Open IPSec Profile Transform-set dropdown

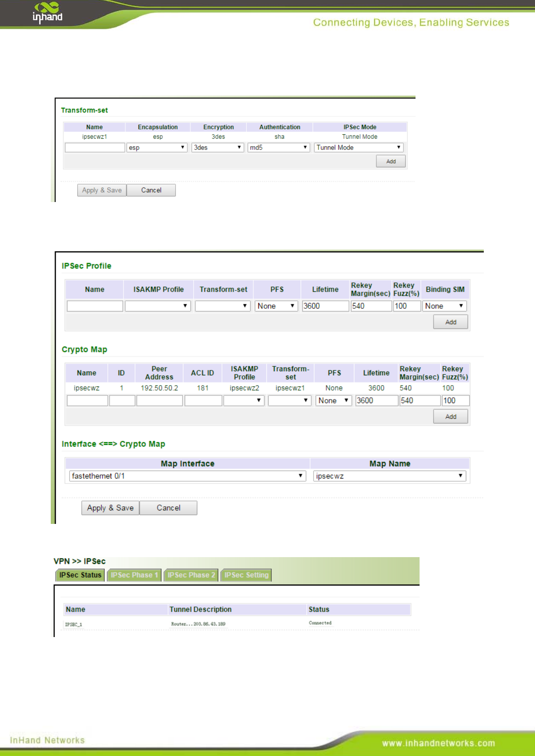coord(222,306)
